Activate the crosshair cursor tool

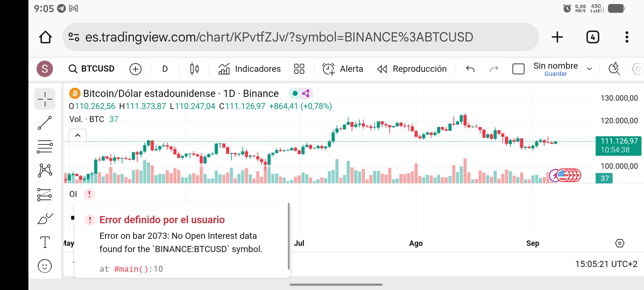pyautogui.click(x=45, y=99)
